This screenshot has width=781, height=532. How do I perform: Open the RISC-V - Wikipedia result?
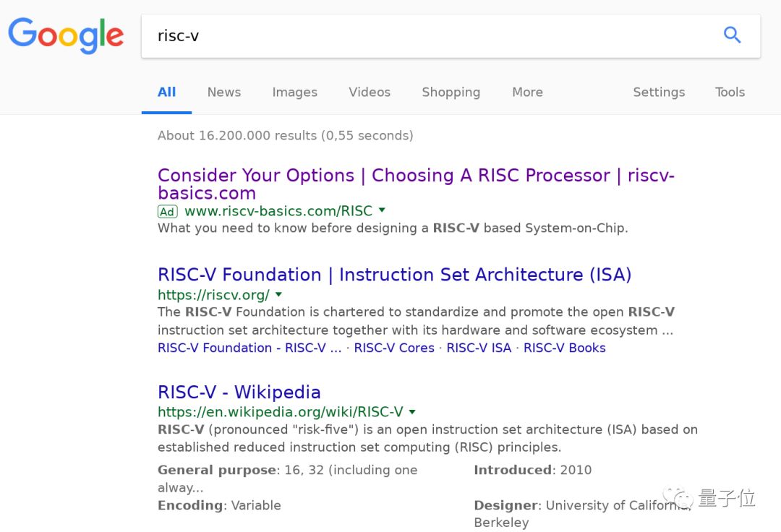(x=239, y=392)
